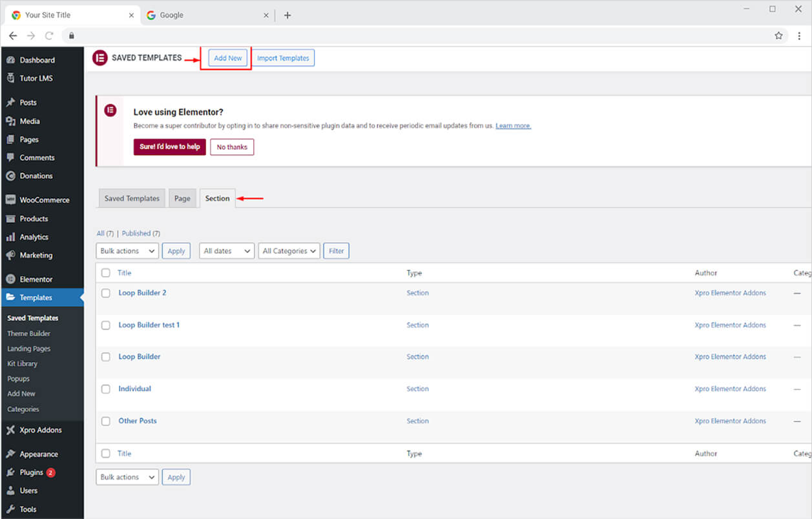Viewport: 812px width, 519px height.
Task: Reload the page in browser toolbar
Action: click(x=49, y=36)
